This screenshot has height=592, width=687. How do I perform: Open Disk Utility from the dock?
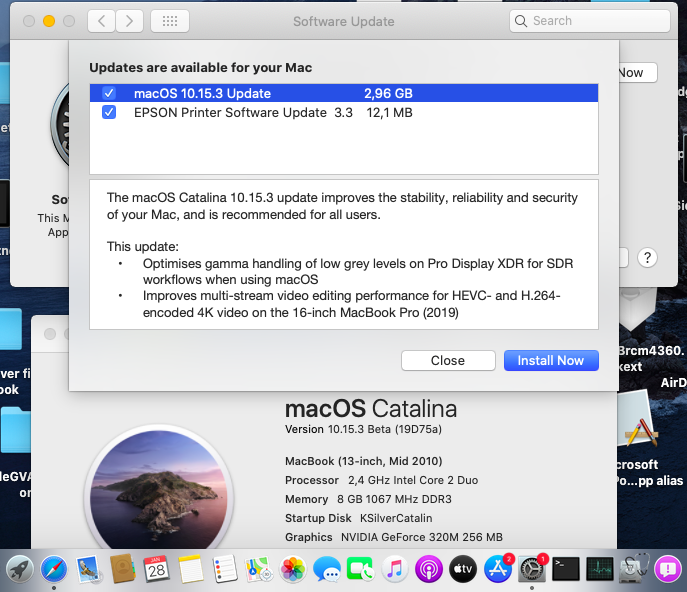[634, 569]
